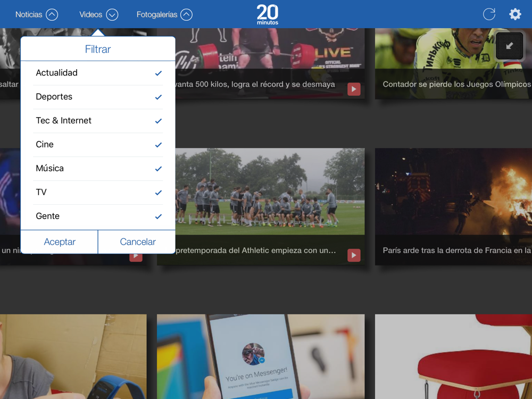This screenshot has width=532, height=399.
Task: Tap the collapse arrow icon on Contador image
Action: click(509, 46)
